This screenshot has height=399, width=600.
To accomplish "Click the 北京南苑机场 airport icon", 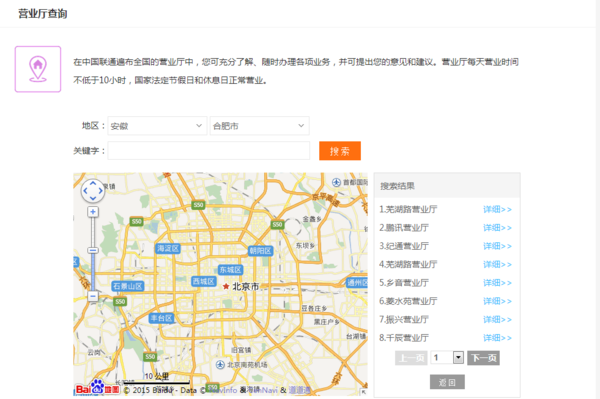I will 220,365.
